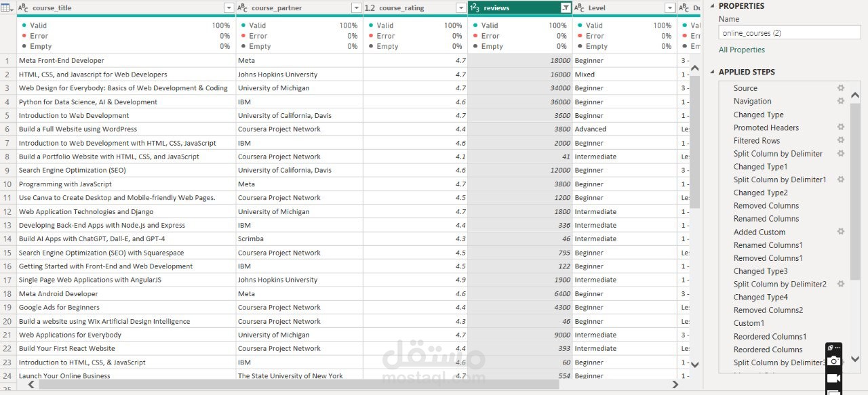Open settings gear for Added Custom step
868x395 pixels.
pyautogui.click(x=841, y=232)
